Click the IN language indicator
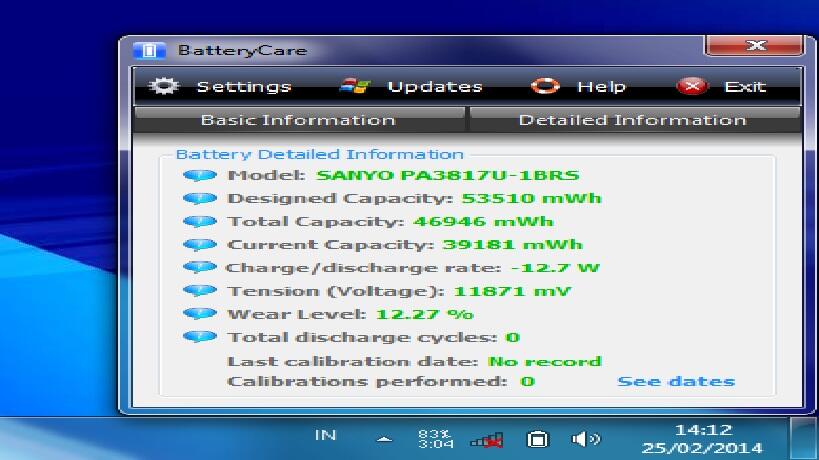 [325, 435]
